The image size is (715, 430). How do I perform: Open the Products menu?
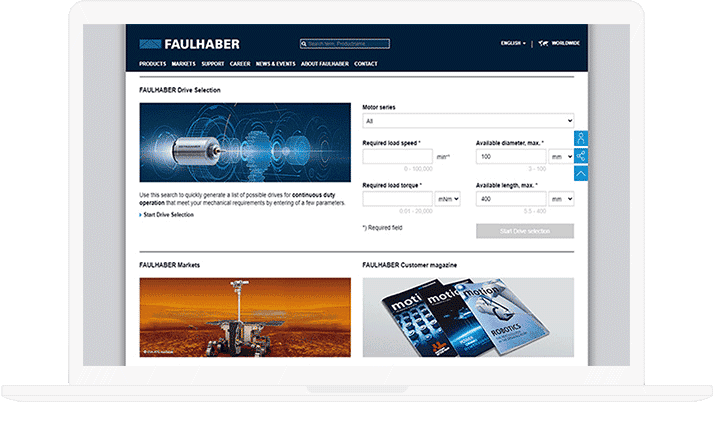coord(152,64)
